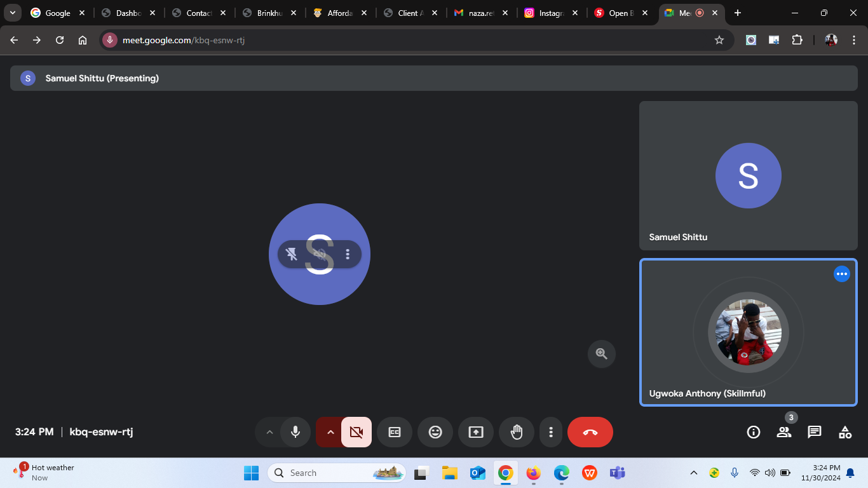Screen dimensions: 868x488
Task: Raise hand using the hand icon
Action: click(x=517, y=432)
